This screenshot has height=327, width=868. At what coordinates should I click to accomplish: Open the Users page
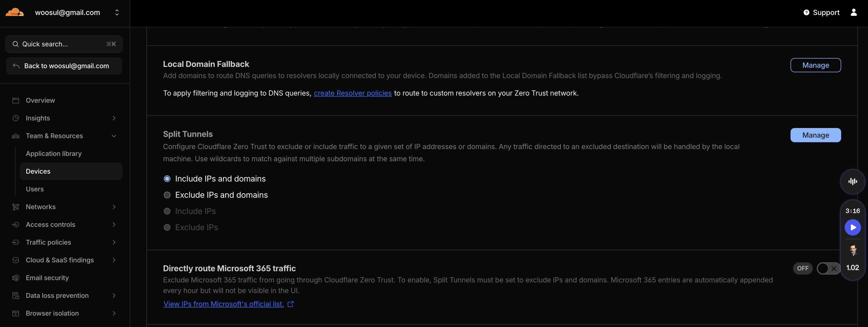click(x=35, y=189)
